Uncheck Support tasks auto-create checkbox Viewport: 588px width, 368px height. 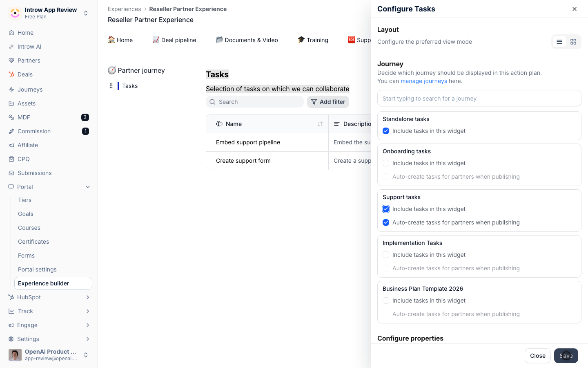point(386,222)
